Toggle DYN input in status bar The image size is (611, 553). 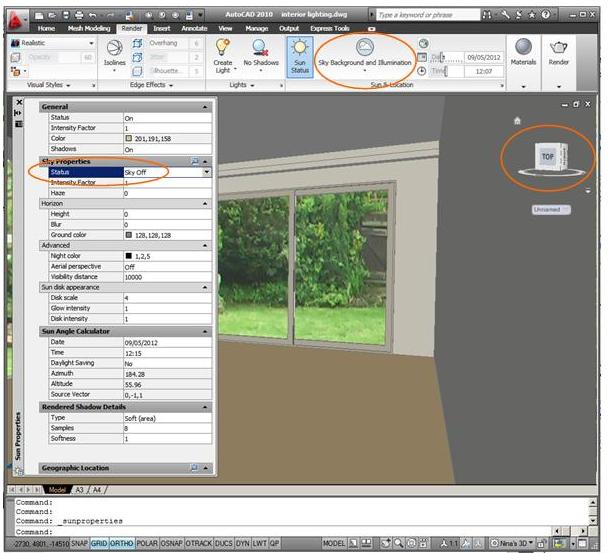pyautogui.click(x=243, y=543)
